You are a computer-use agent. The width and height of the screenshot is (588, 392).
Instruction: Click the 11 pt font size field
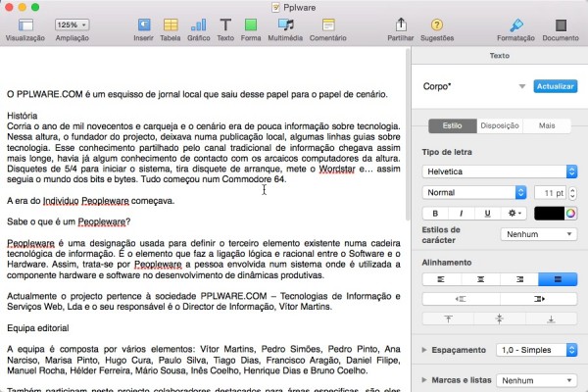pos(550,193)
